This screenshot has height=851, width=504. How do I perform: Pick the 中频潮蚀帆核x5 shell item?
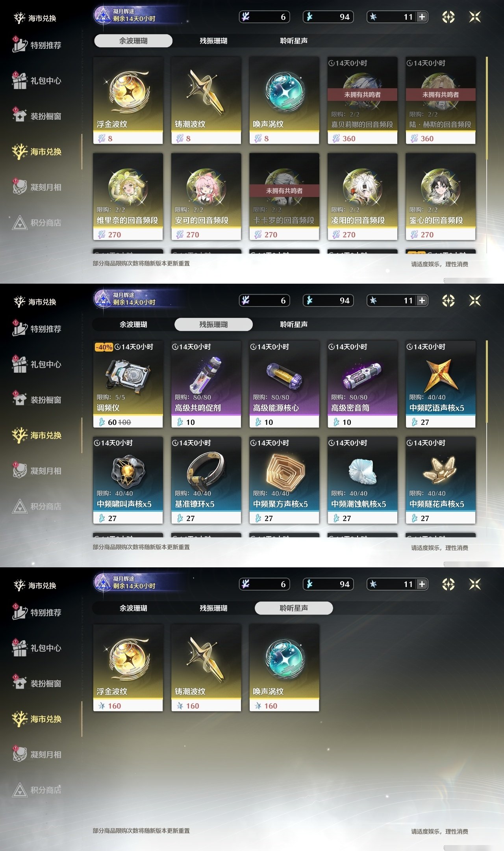click(362, 480)
